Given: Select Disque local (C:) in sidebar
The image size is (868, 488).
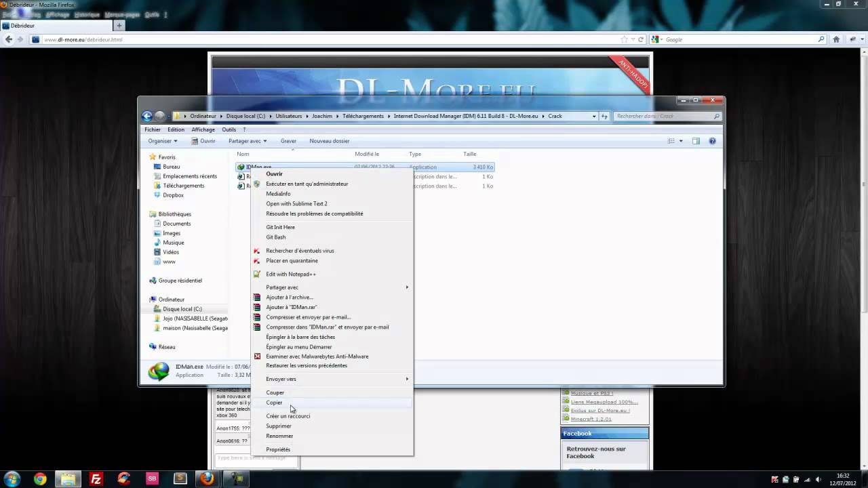Looking at the screenshot, I should tap(182, 309).
